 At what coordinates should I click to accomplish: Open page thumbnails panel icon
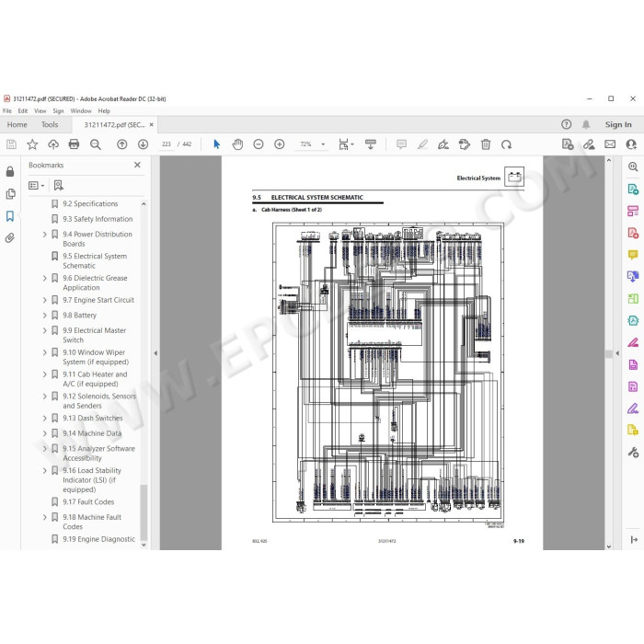tap(10, 194)
